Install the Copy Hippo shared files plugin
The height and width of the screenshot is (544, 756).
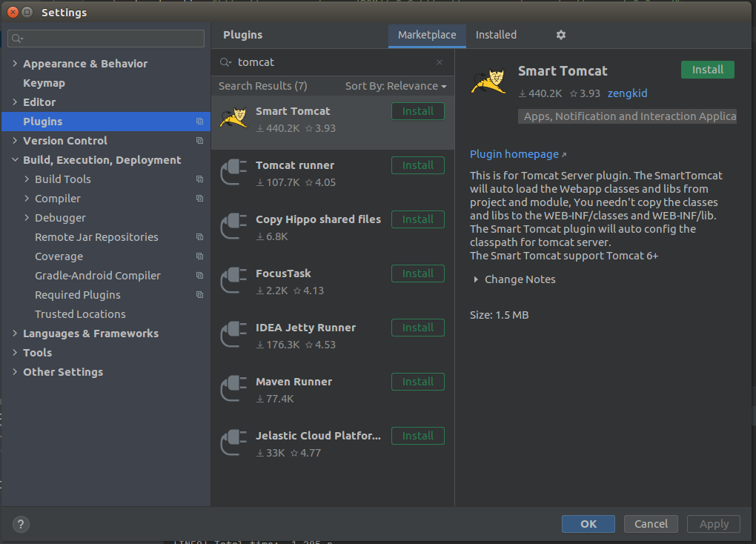[417, 219]
